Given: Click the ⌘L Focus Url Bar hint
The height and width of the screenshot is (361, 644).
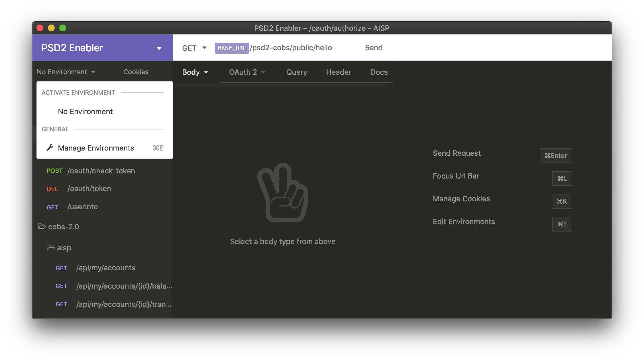Looking at the screenshot, I should coord(562,179).
